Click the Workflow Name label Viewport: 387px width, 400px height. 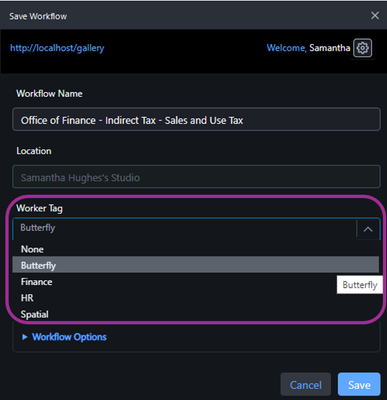click(x=49, y=94)
